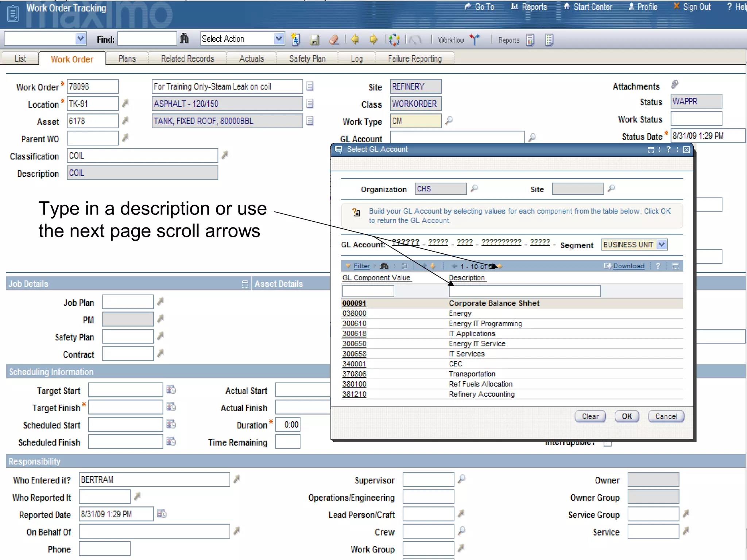Expand the Select Action dropdown
The image size is (747, 560).
(279, 39)
